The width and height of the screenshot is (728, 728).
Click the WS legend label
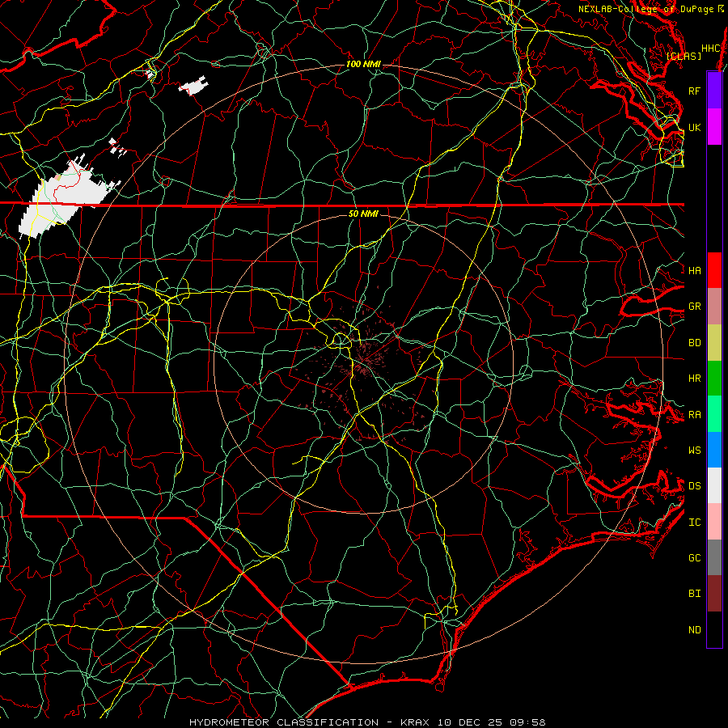click(695, 450)
